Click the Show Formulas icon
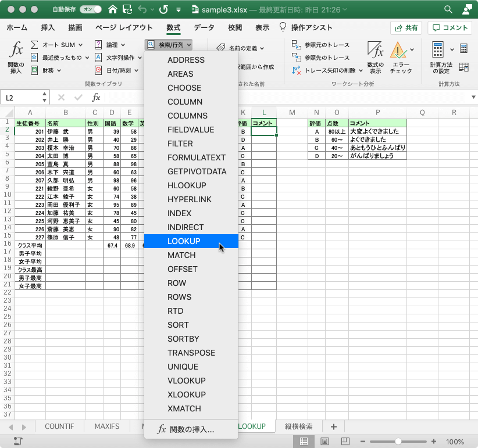Viewport: 478px width, 448px height. coord(375,50)
